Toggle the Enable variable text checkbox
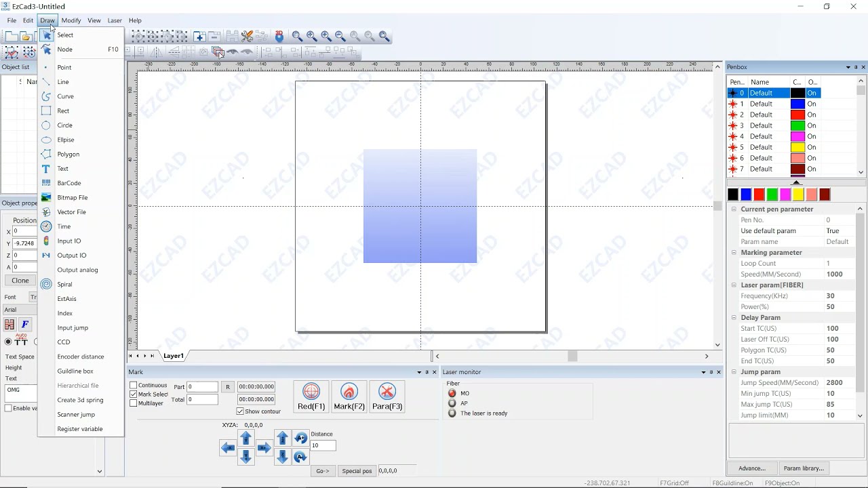The image size is (868, 488). (8, 408)
